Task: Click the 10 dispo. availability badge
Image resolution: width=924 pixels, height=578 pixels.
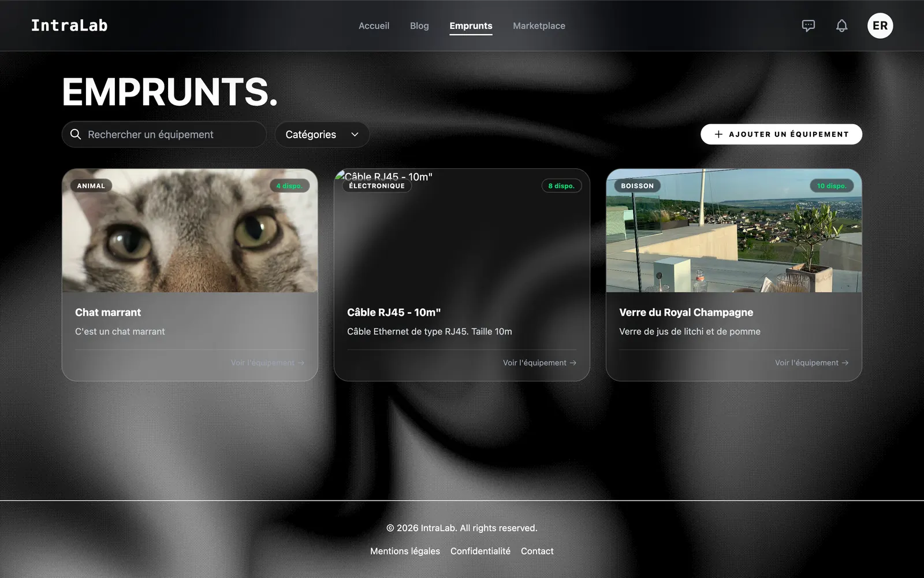Action: tap(832, 186)
